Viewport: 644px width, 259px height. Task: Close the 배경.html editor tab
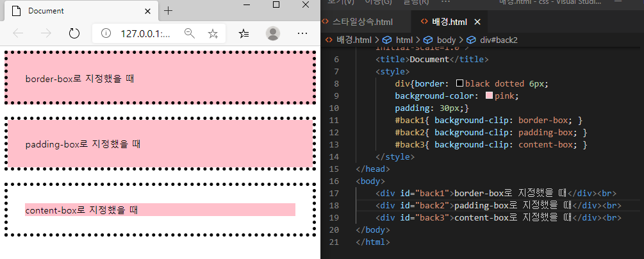[x=477, y=22]
